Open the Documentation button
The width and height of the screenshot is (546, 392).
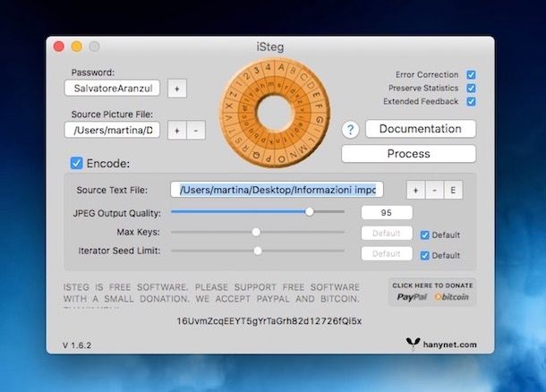point(421,129)
